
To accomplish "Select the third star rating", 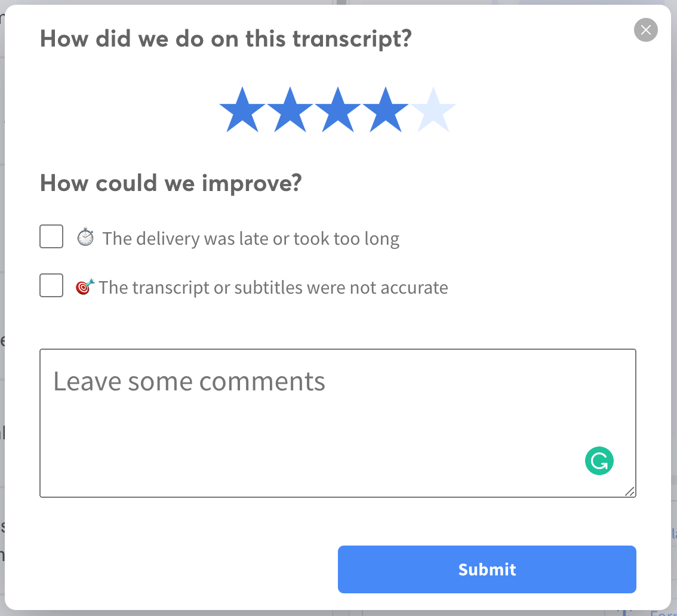I will [338, 110].
